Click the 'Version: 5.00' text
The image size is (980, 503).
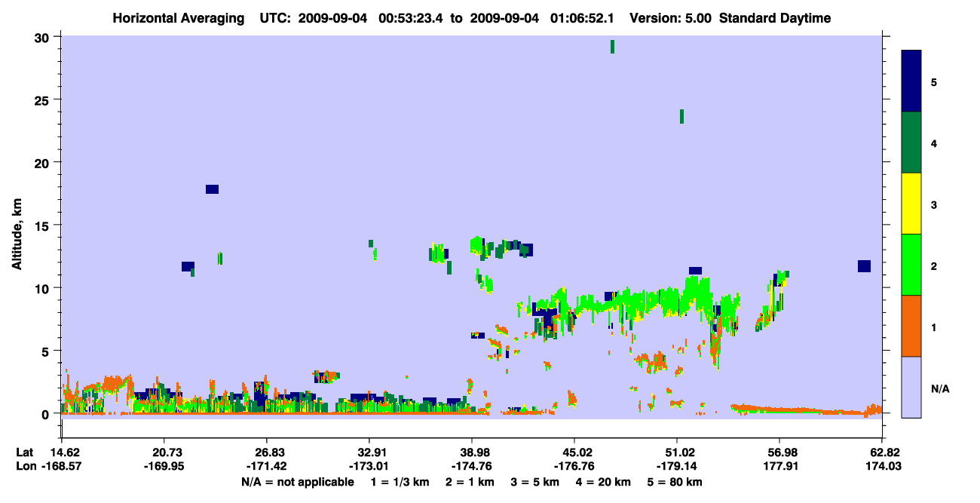[670, 18]
